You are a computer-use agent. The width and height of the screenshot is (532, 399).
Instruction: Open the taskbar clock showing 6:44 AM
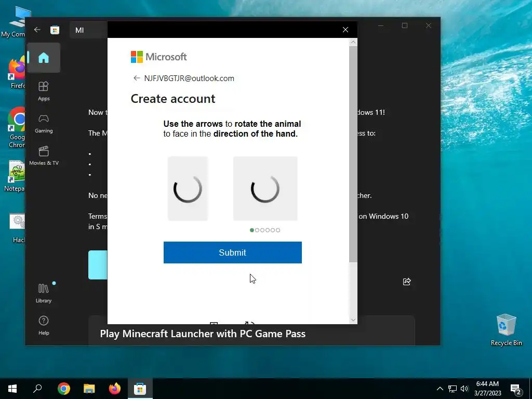pos(487,389)
